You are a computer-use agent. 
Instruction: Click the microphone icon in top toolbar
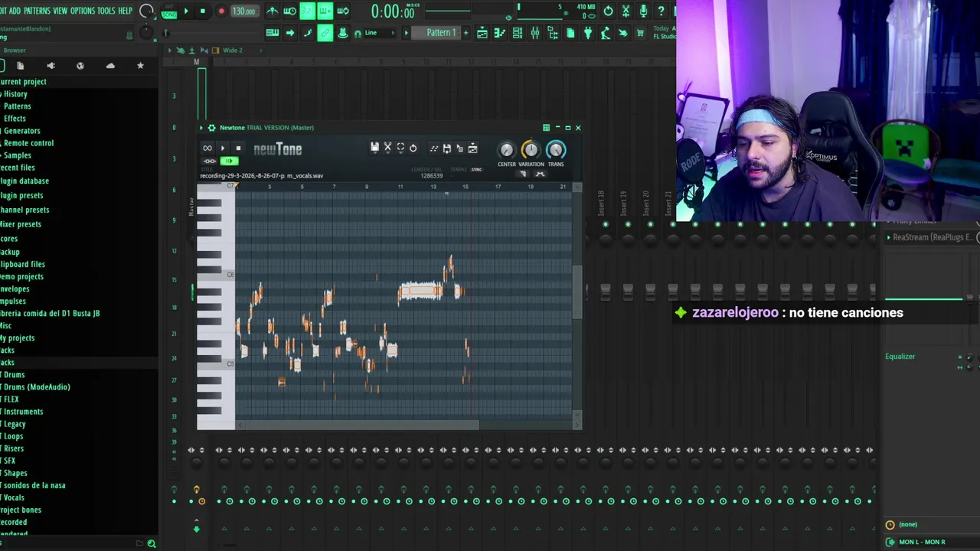click(x=643, y=11)
